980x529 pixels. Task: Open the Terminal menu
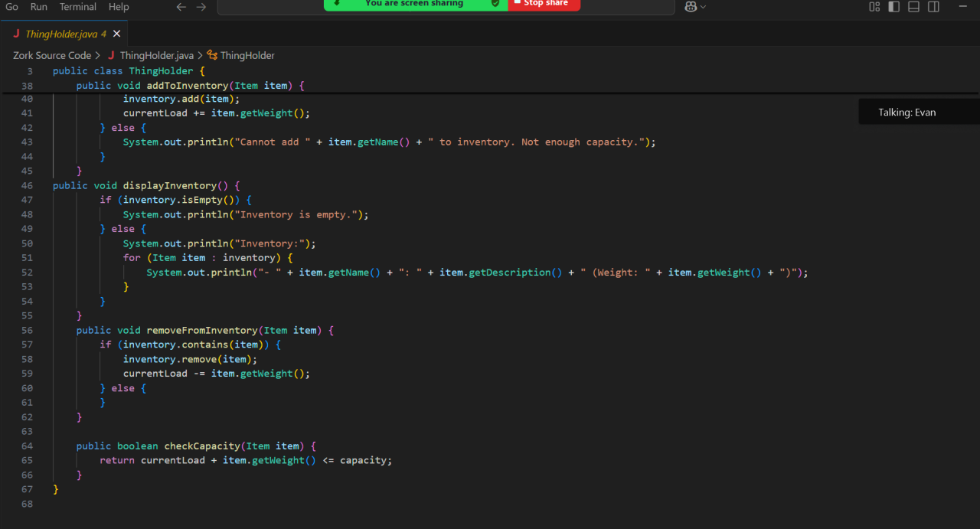point(78,7)
